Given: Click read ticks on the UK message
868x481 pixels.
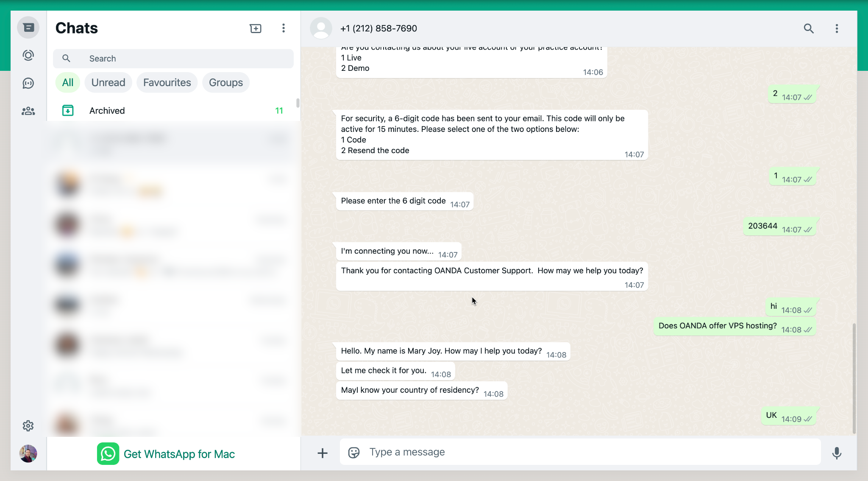Looking at the screenshot, I should 808,419.
